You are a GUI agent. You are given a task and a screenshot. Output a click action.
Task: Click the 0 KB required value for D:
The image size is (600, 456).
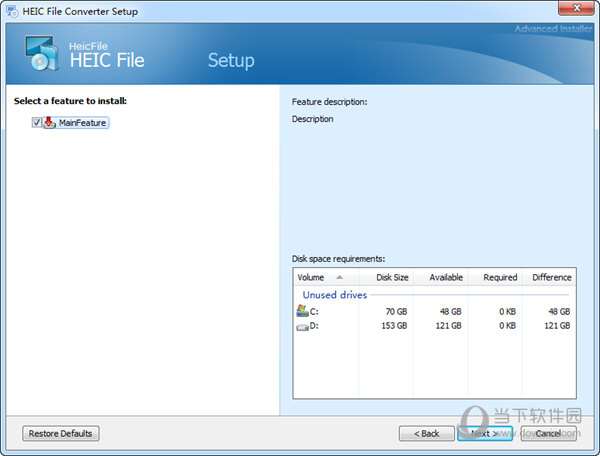tap(507, 326)
